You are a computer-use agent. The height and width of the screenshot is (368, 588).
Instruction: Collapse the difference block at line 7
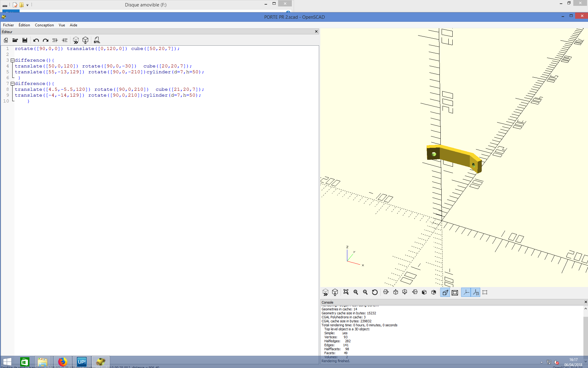13,84
